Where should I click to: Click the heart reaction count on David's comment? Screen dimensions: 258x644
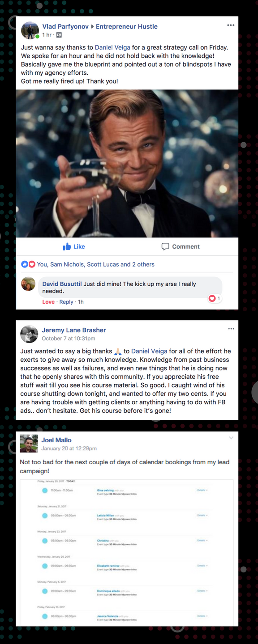(215, 298)
